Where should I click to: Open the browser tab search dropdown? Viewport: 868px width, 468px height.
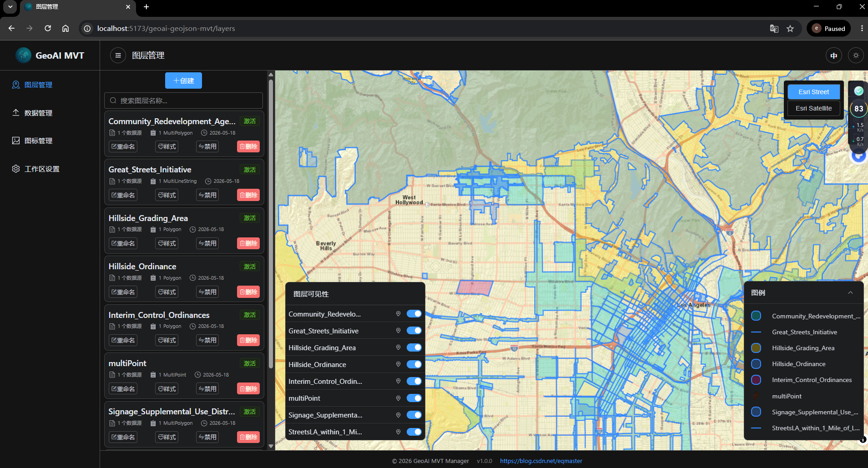10,7
